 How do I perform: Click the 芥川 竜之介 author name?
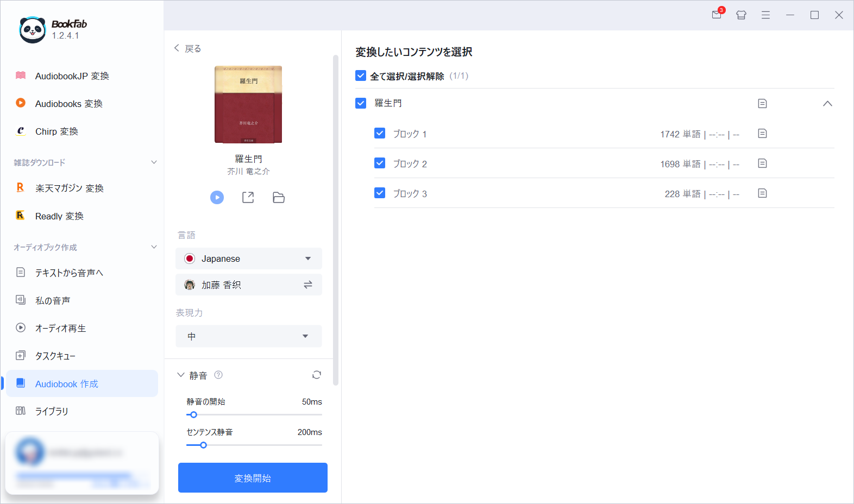248,171
